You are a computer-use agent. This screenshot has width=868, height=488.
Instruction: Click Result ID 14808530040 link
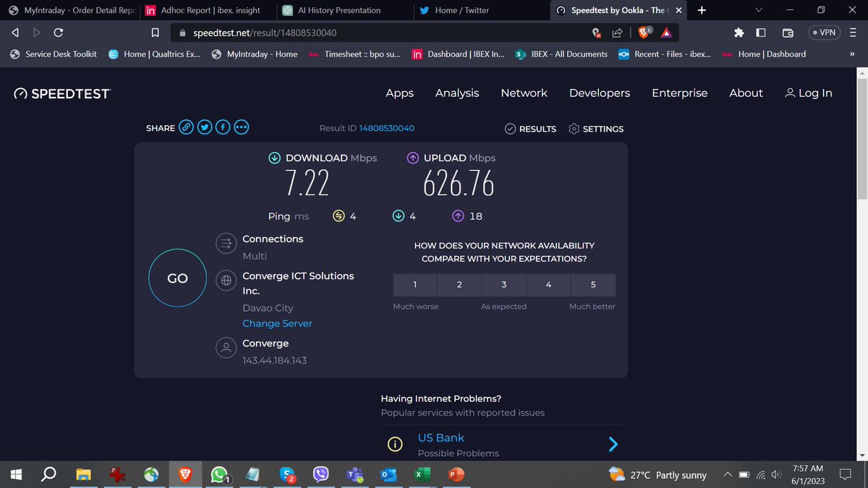tap(387, 128)
